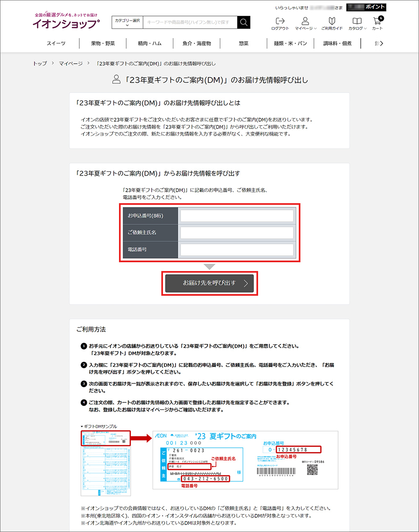Image resolution: width=419 pixels, height=532 pixels.
Task: Open the 調味料・佃煮 category menu
Action: [337, 44]
